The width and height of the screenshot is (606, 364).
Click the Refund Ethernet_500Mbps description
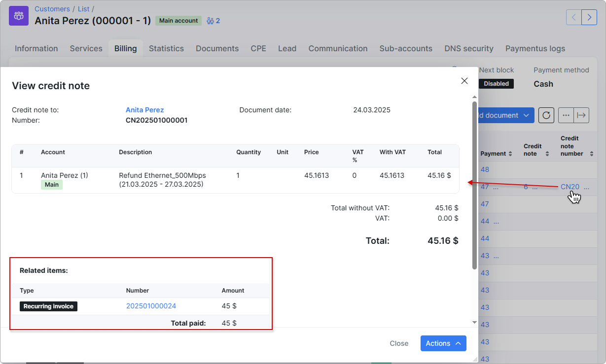162,180
